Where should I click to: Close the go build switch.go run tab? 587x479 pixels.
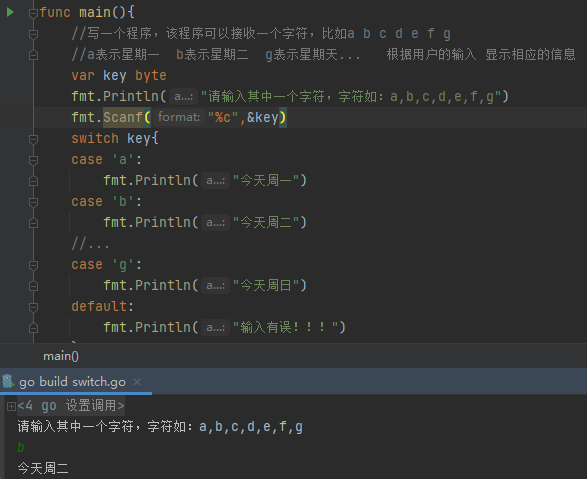tap(137, 382)
